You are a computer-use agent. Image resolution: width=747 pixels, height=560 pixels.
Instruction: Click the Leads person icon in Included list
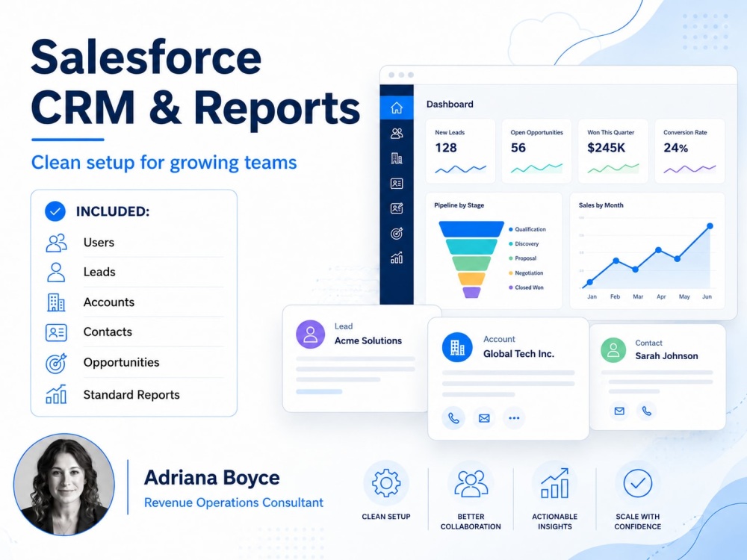pyautogui.click(x=56, y=273)
